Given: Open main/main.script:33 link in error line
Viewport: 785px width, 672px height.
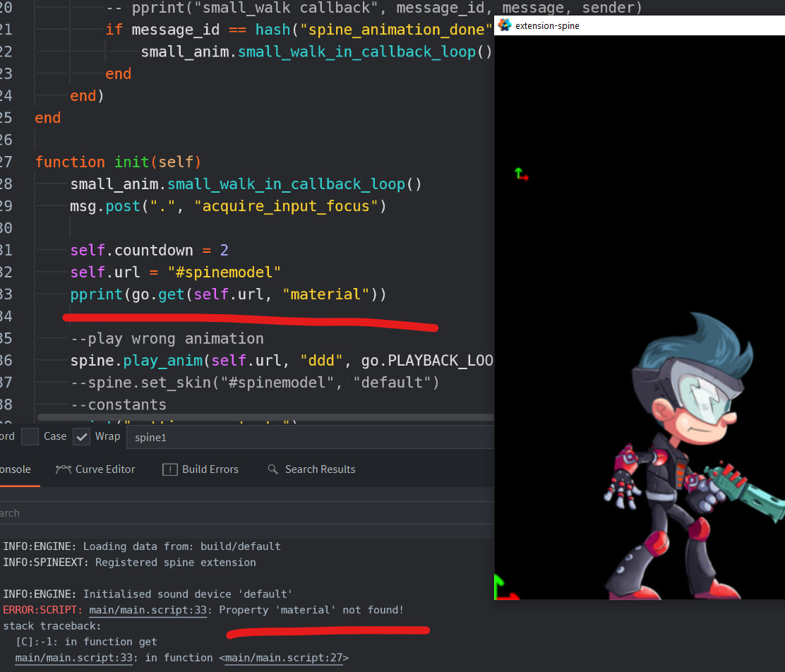Looking at the screenshot, I should 148,610.
